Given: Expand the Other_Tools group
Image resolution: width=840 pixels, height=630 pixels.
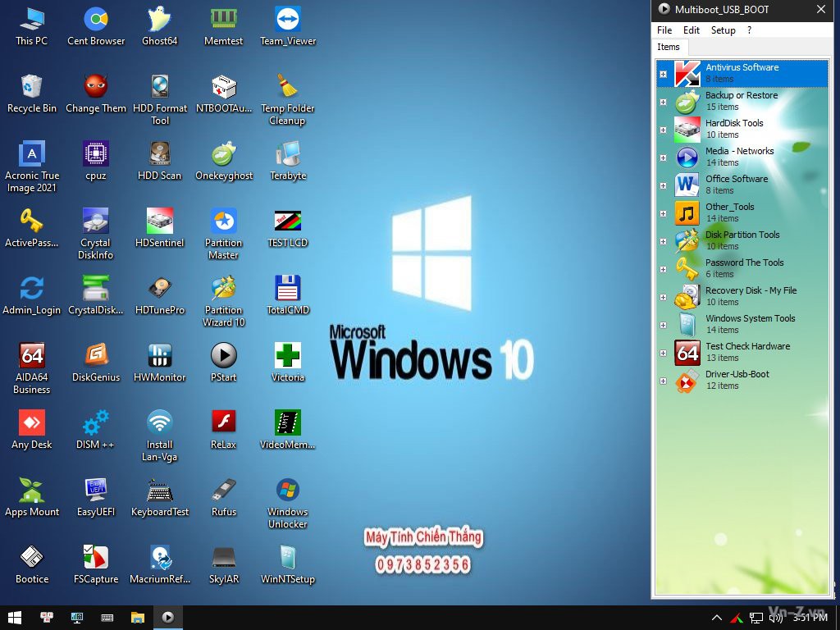Looking at the screenshot, I should 663,214.
